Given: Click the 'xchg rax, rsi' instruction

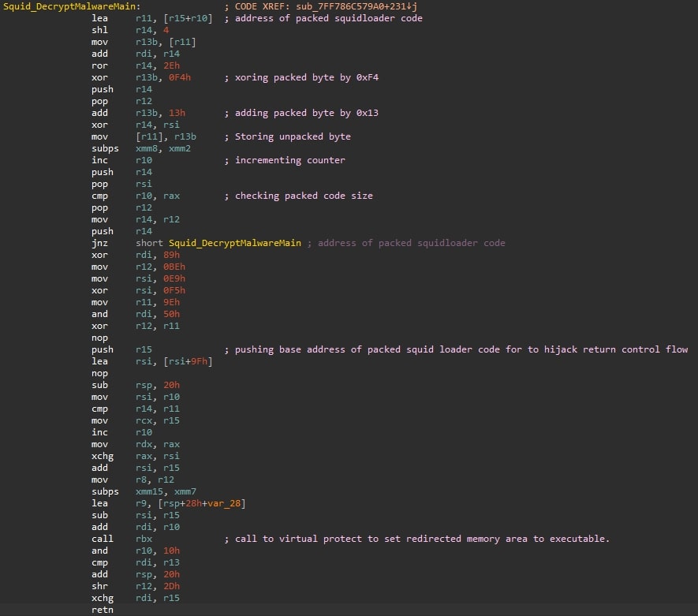Looking at the screenshot, I should point(136,456).
